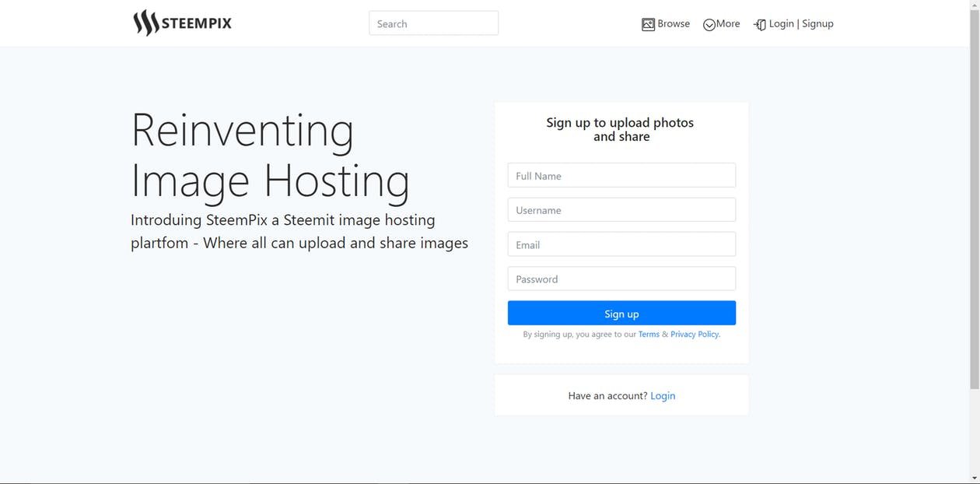The width and height of the screenshot is (980, 484).
Task: Click the Email field
Action: pos(621,244)
